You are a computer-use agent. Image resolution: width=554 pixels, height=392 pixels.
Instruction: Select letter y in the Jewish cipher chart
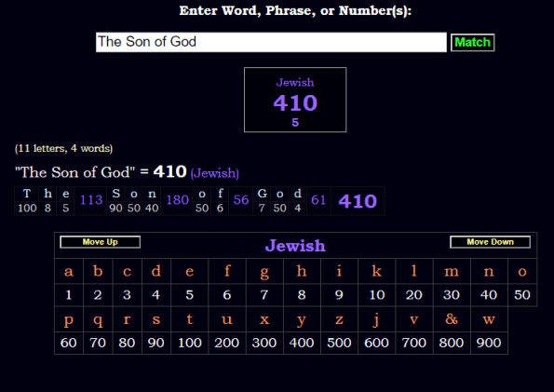[x=302, y=319]
